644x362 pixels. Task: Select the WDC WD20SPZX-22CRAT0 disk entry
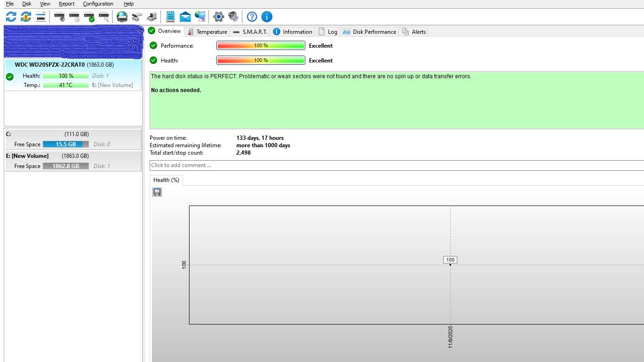(64, 65)
